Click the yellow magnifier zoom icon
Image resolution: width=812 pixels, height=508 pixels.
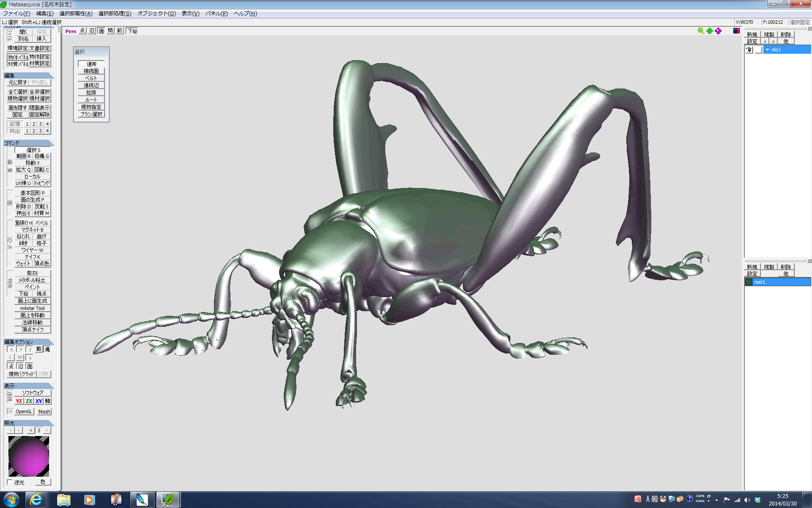[x=701, y=31]
